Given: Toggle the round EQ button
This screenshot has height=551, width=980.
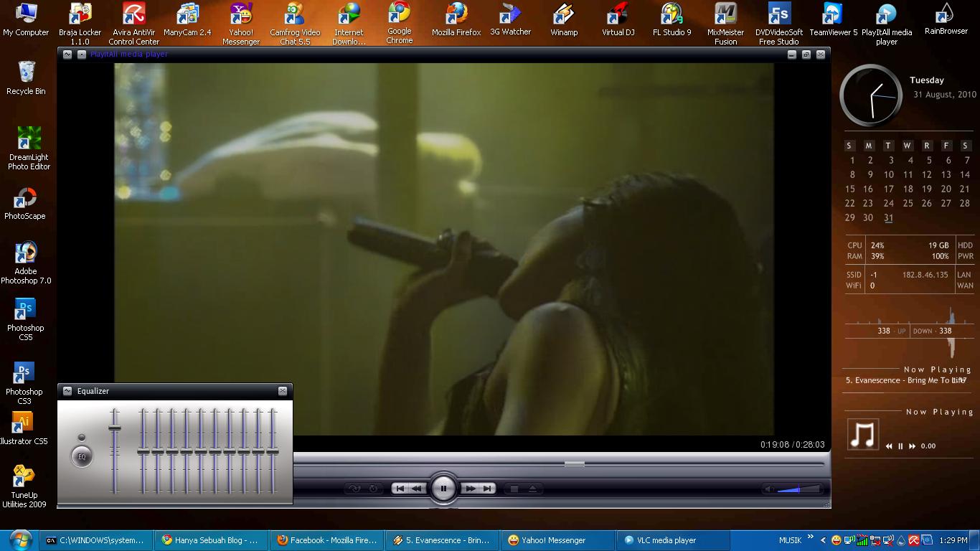Looking at the screenshot, I should (x=82, y=456).
